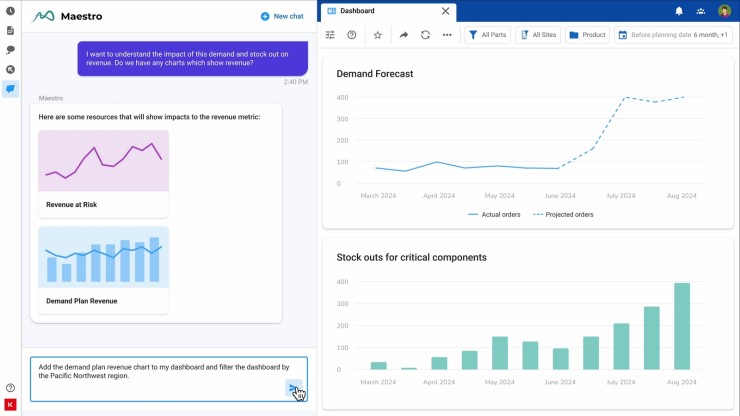
Task: Click the document icon in left sidebar
Action: pos(10,30)
